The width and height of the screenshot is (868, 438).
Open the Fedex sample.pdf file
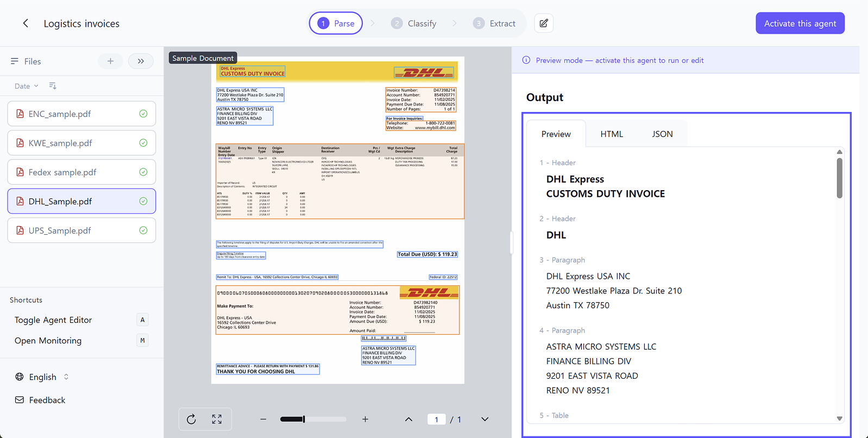point(81,172)
